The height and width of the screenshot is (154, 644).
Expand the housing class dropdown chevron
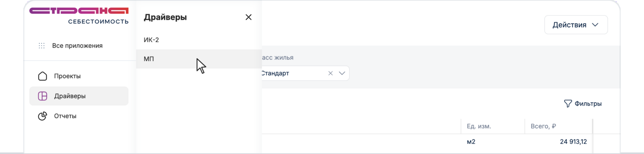tap(342, 73)
